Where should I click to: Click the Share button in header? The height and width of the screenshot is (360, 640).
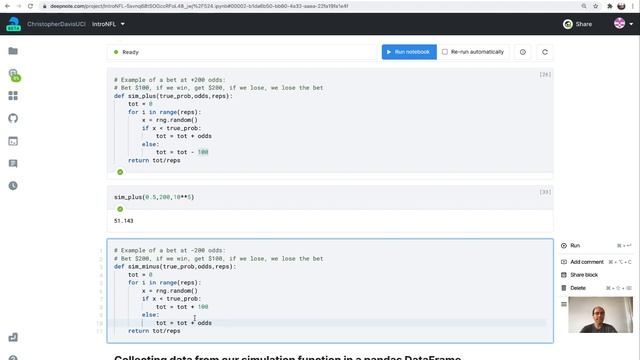pyautogui.click(x=577, y=24)
